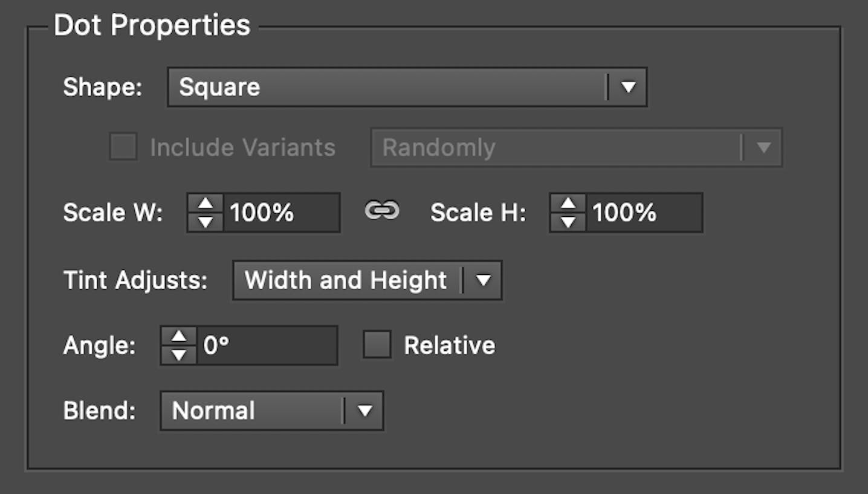This screenshot has height=494, width=868.
Task: Decrease Scale H with down arrow
Action: [x=568, y=222]
